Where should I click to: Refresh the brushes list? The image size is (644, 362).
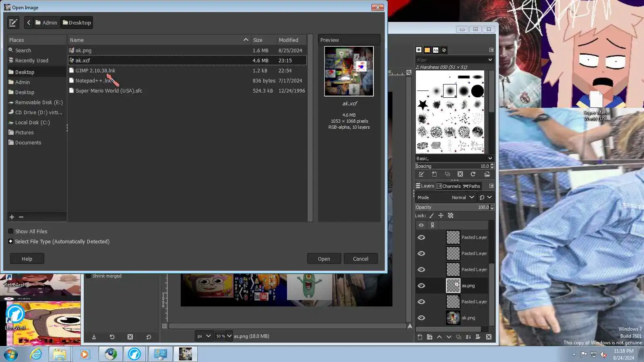473,175
